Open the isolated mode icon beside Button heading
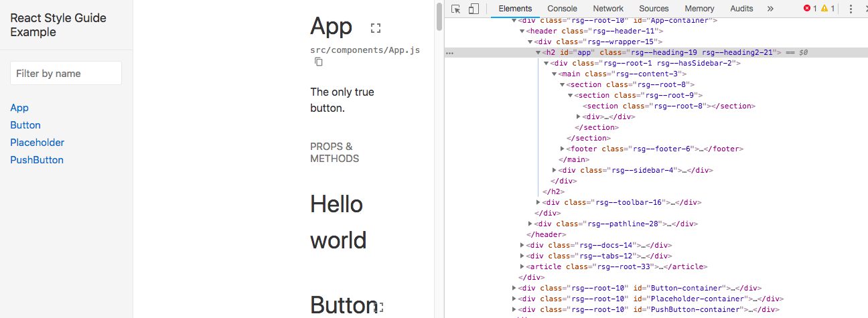The image size is (868, 318). [380, 307]
